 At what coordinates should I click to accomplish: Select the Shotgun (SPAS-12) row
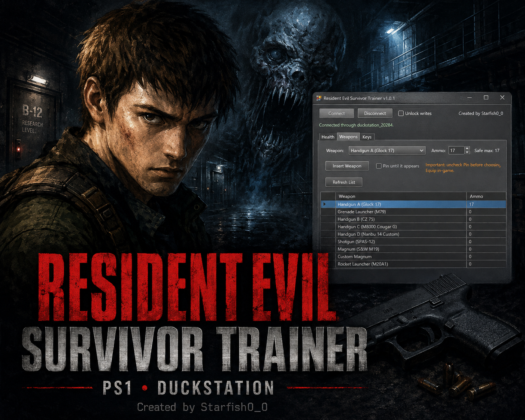pyautogui.click(x=413, y=242)
